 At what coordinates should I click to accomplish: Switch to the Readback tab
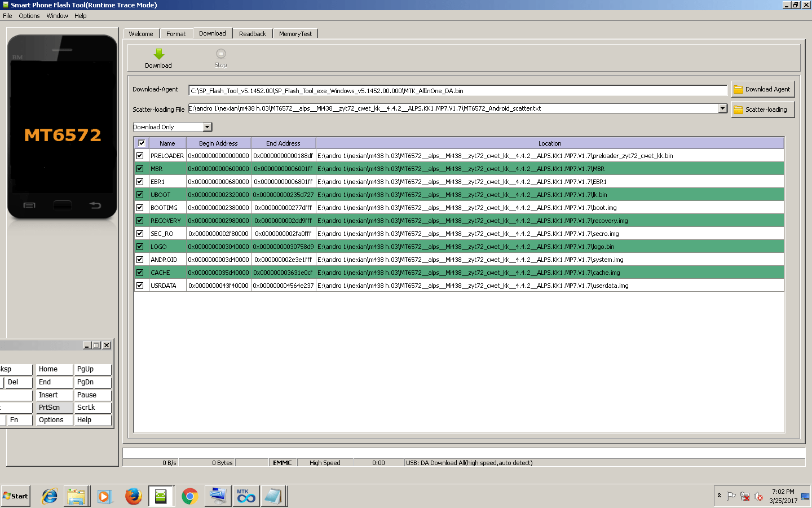[x=253, y=34]
